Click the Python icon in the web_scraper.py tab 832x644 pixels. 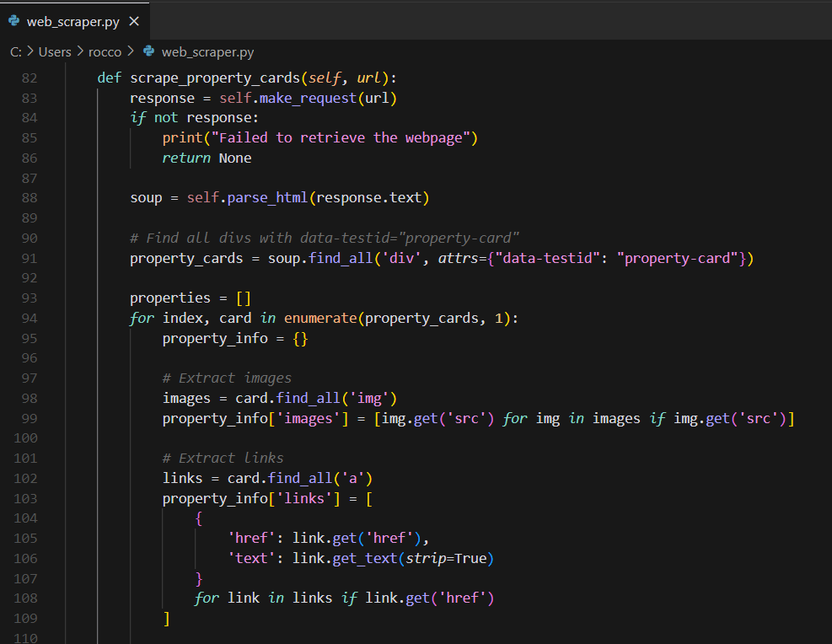point(14,21)
